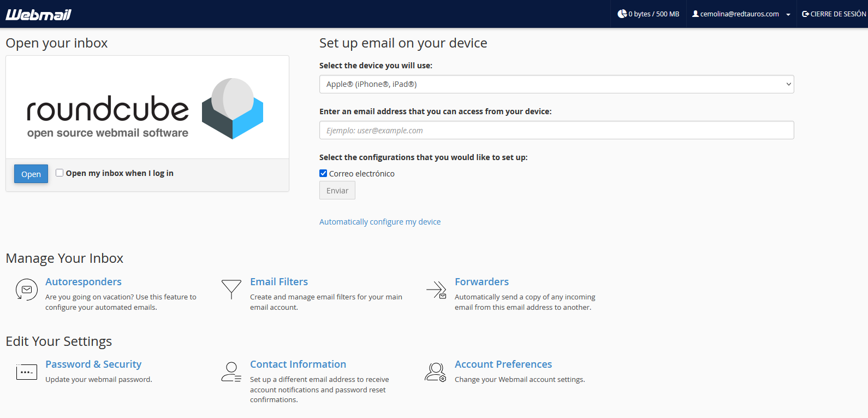Click the Roundcube logo thumbnail

[147, 108]
